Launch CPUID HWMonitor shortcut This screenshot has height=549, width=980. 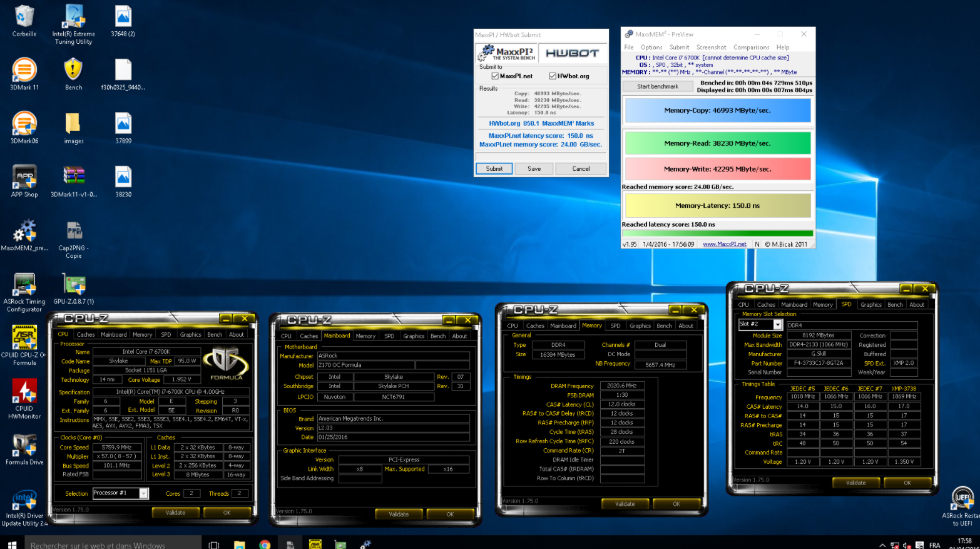click(x=24, y=399)
